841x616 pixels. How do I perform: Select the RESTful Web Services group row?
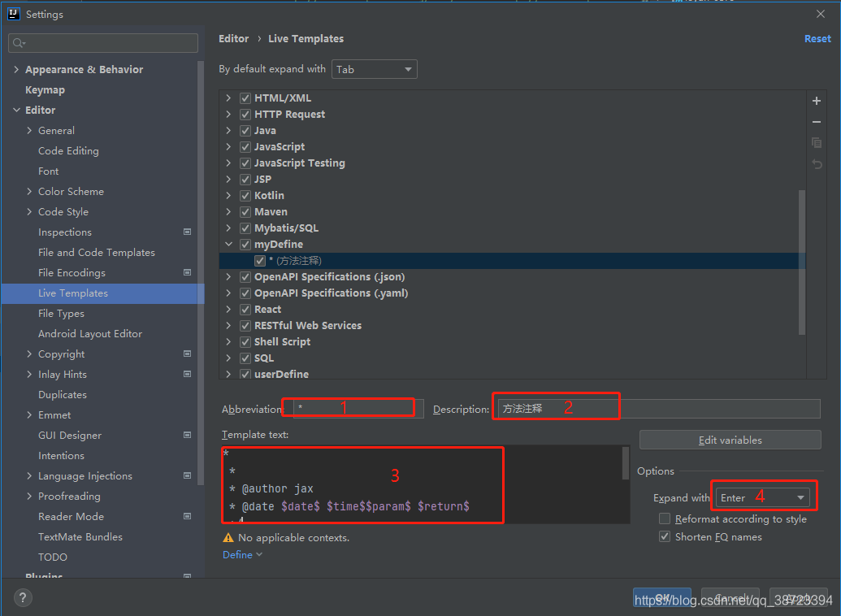pyautogui.click(x=512, y=326)
